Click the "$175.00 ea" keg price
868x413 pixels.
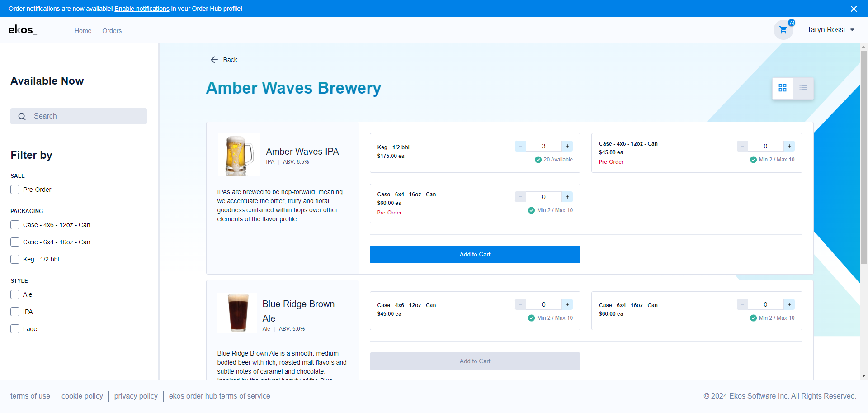point(391,156)
